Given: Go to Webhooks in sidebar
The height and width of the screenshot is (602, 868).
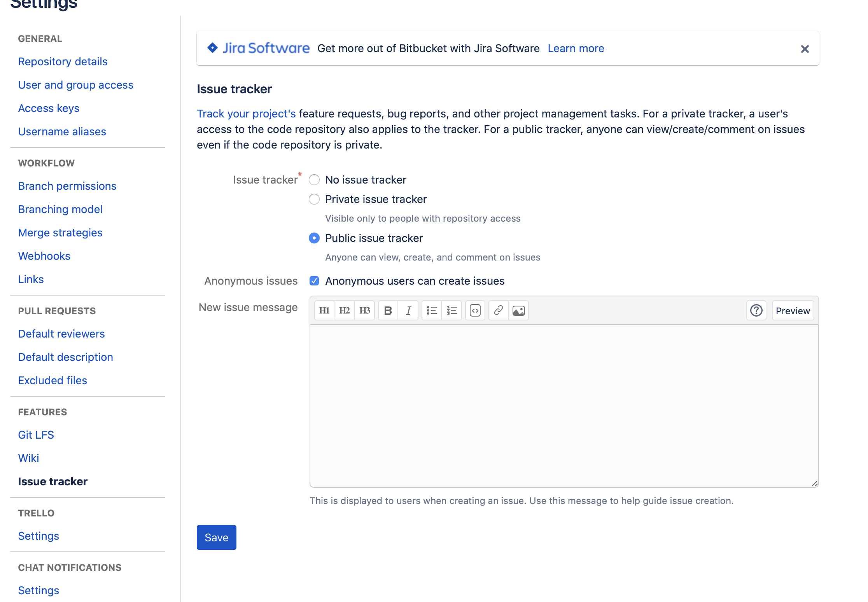Looking at the screenshot, I should 44,256.
